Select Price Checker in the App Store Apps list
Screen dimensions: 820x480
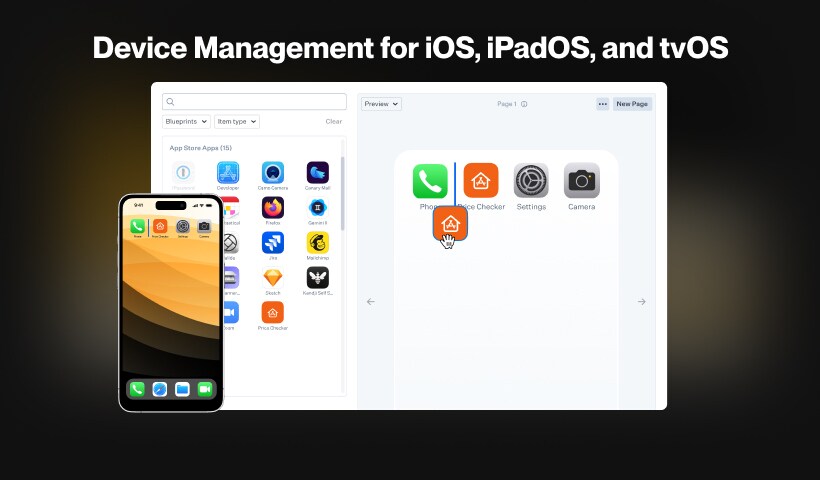[273, 313]
